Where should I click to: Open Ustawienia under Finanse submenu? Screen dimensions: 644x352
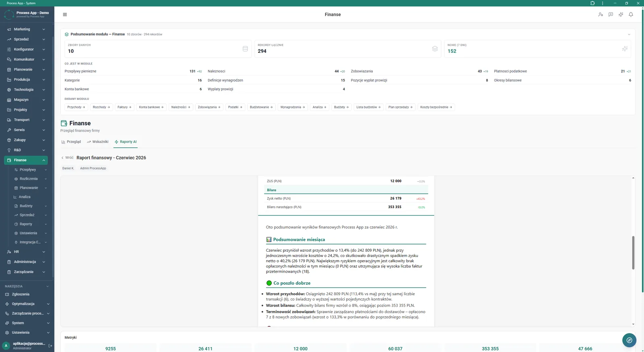pos(28,233)
